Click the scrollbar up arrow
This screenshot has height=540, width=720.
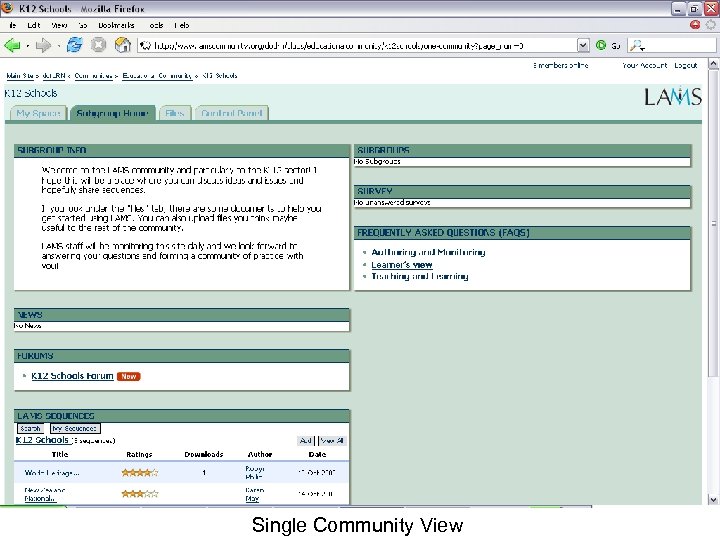[x=713, y=64]
